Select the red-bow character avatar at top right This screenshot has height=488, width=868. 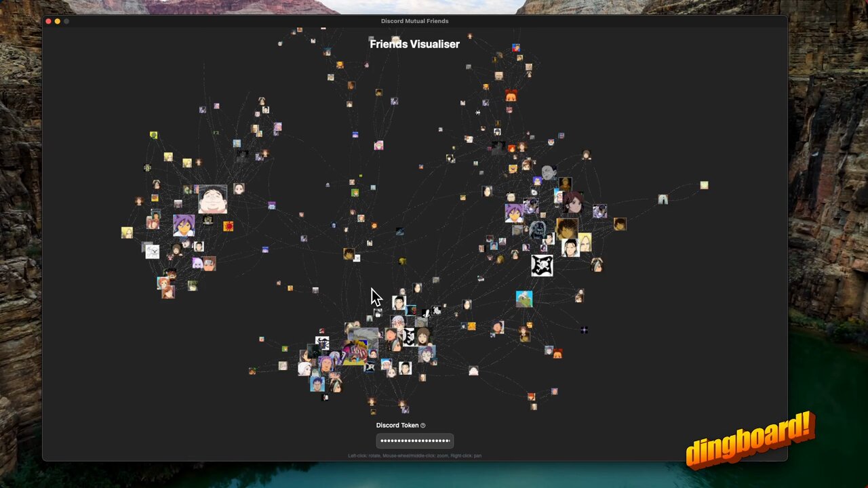point(511,96)
